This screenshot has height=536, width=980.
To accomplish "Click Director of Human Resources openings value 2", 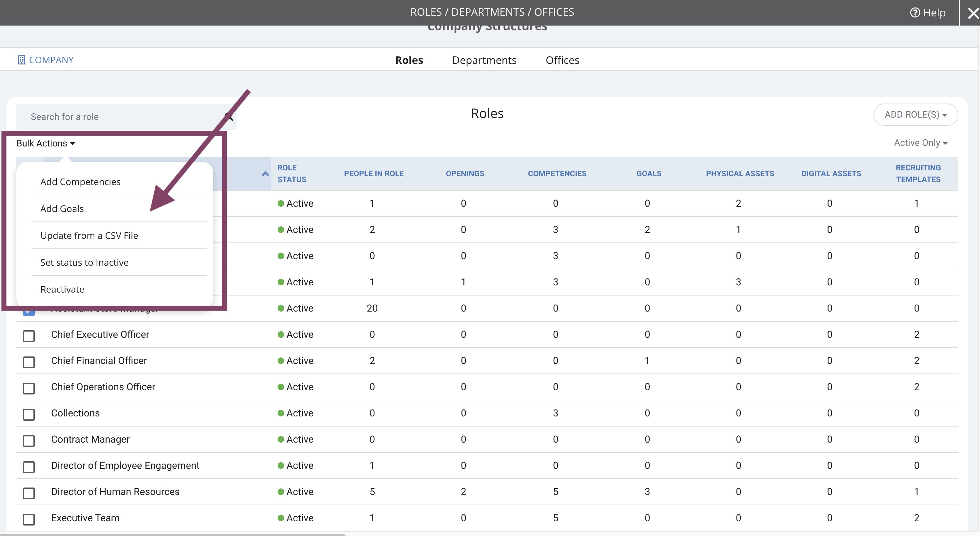I will coord(463,492).
